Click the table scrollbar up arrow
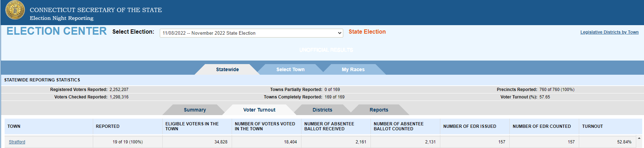This screenshot has height=148, width=644. pyautogui.click(x=639, y=138)
